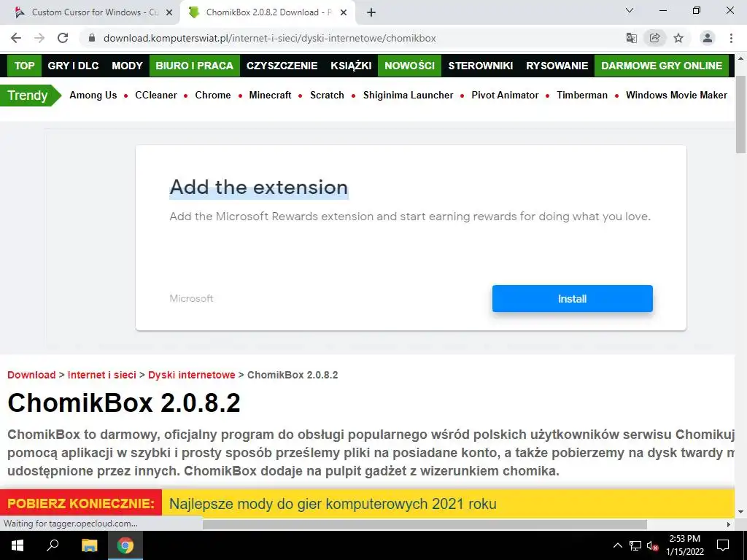Click the padlock site info icon

coord(92,38)
